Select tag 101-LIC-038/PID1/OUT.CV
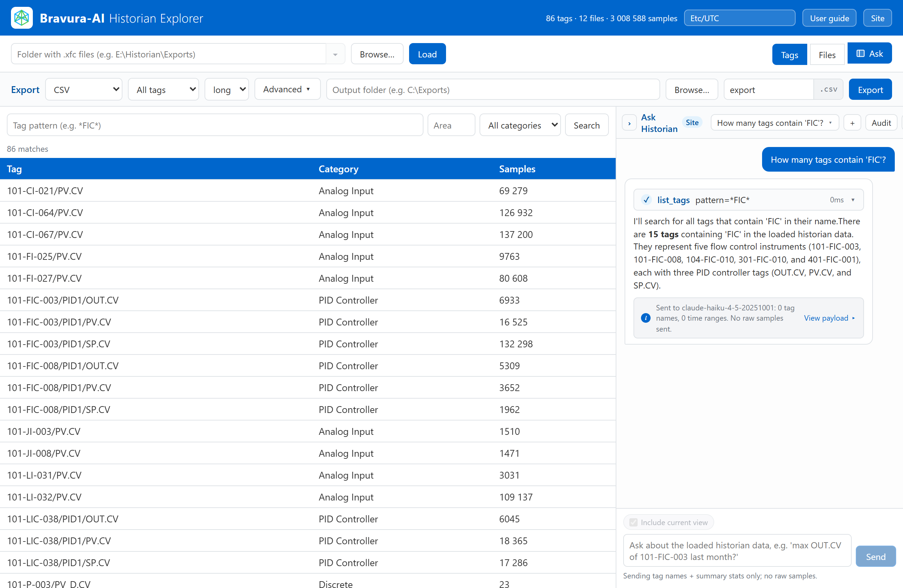 click(307, 519)
